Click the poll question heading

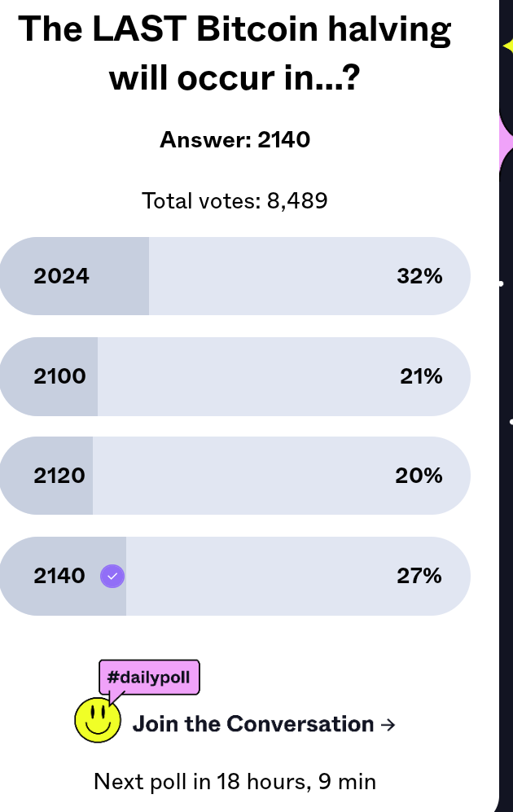[235, 53]
